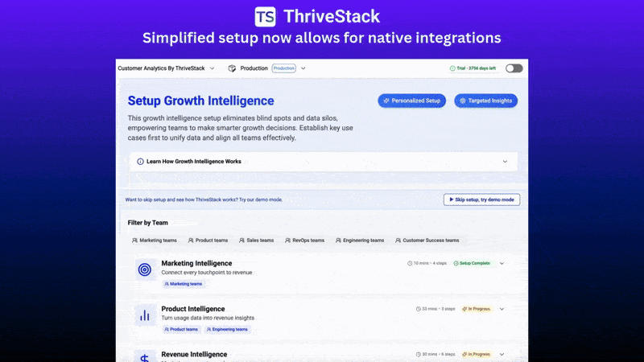
Task: Filter by Sales teams
Action: coord(256,241)
